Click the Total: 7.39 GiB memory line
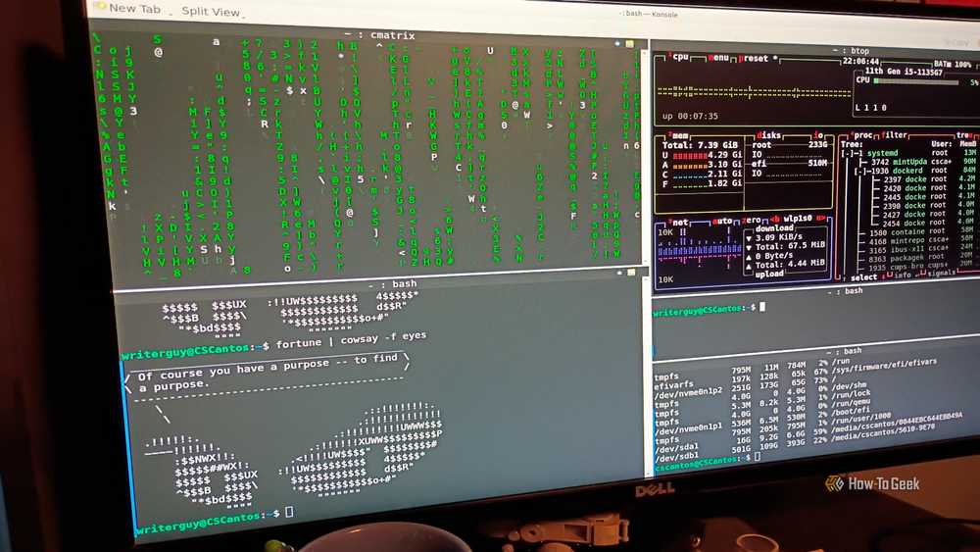This screenshot has width=980, height=552. [x=700, y=144]
